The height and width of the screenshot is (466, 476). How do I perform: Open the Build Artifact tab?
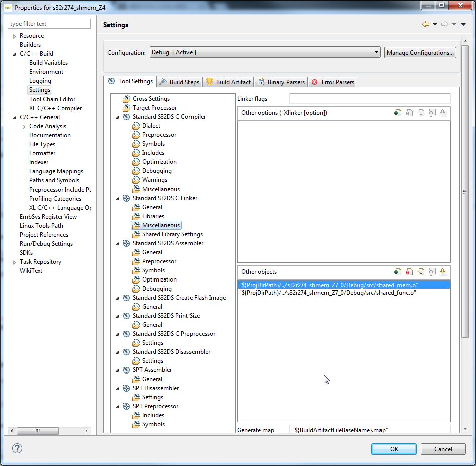(x=228, y=82)
